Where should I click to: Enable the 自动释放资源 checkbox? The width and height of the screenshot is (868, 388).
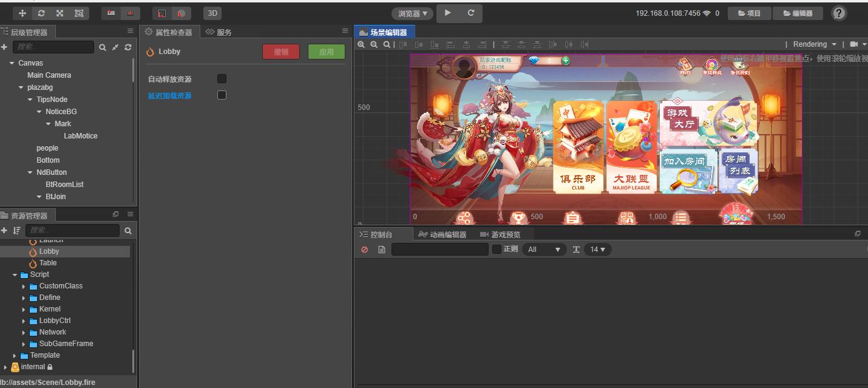pyautogui.click(x=222, y=78)
